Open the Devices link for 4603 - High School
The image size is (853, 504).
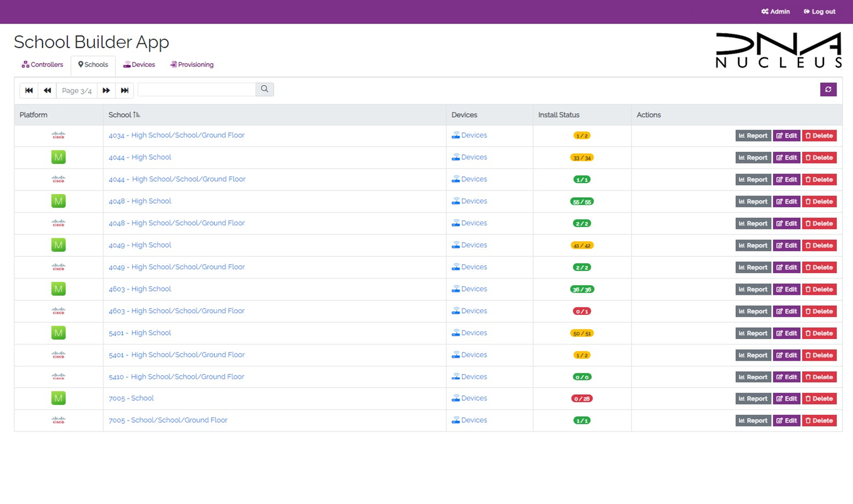coord(469,289)
